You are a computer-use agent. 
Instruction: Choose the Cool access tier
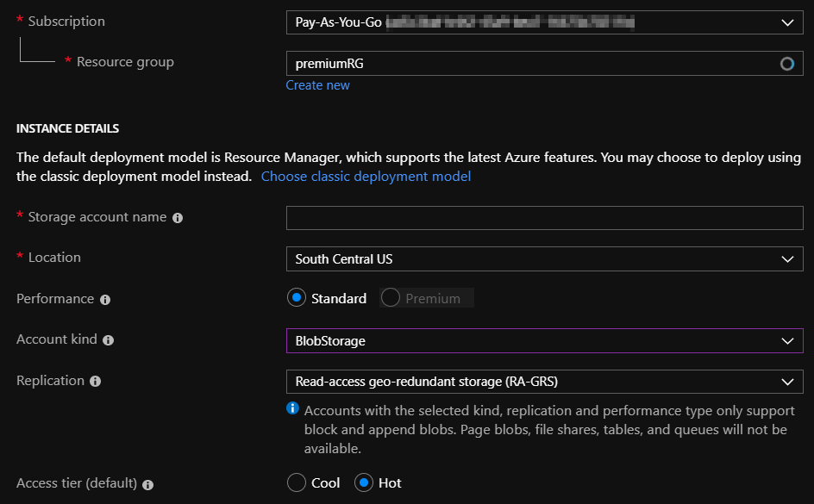[297, 483]
